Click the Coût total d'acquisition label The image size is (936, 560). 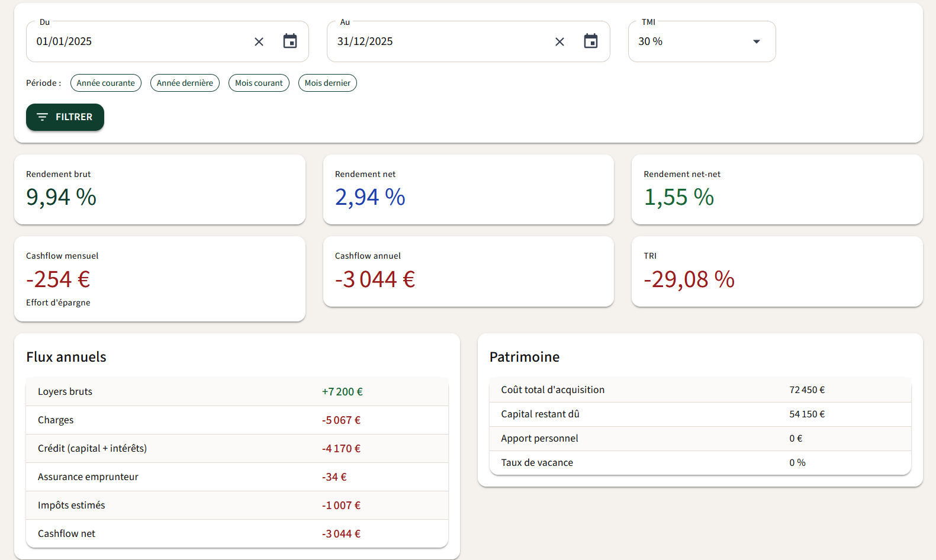tap(553, 390)
